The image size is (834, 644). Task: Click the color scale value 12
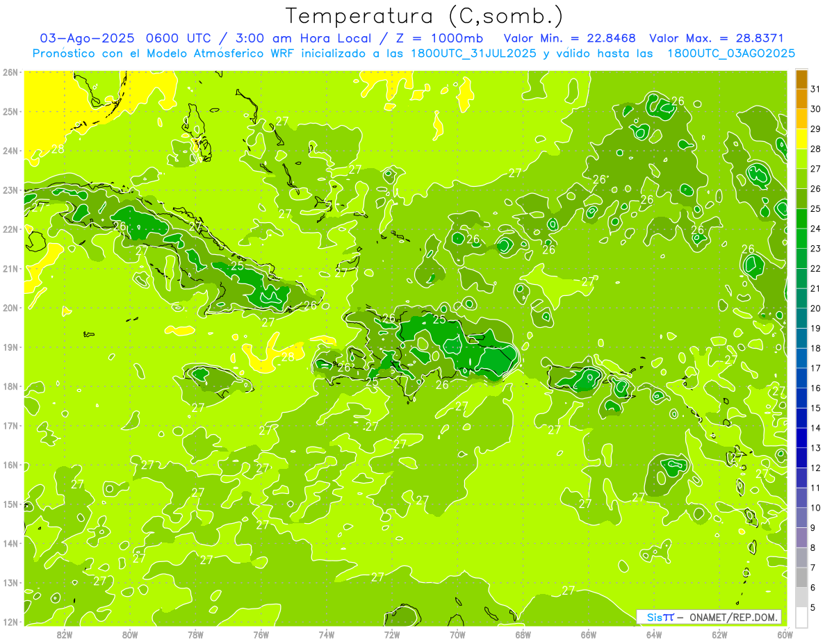tap(815, 468)
